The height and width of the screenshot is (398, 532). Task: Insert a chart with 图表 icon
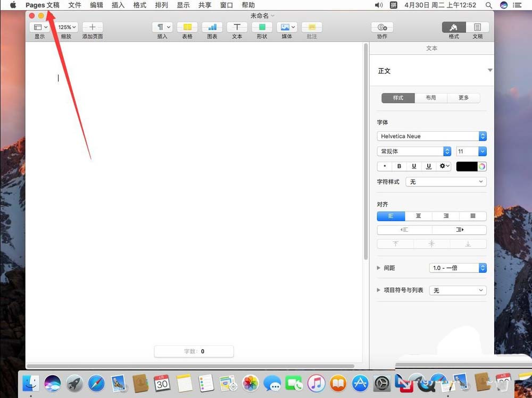(212, 27)
